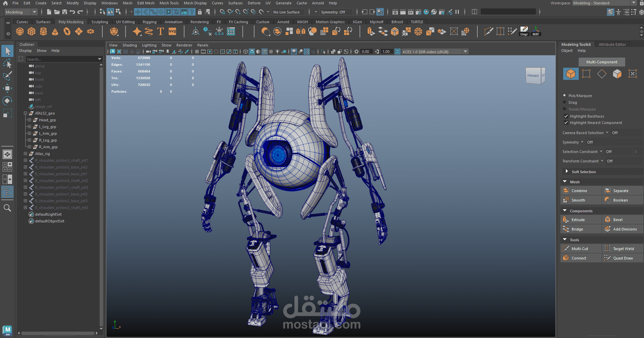Expand the Head_grp node in the Outliner
644x338 pixels.
tap(29, 120)
